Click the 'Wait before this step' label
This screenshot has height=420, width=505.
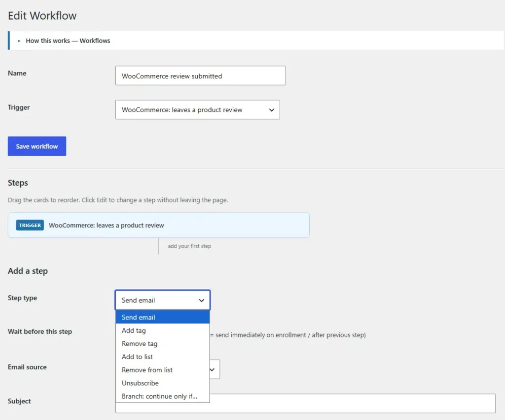click(x=40, y=331)
